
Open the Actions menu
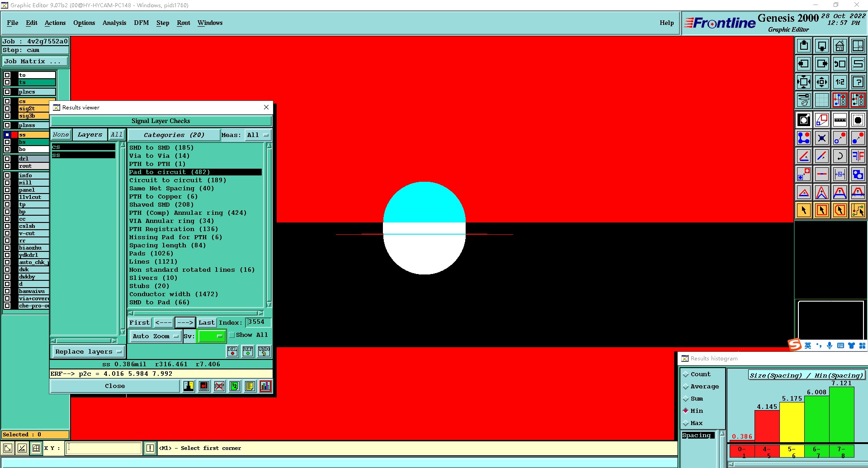click(55, 23)
